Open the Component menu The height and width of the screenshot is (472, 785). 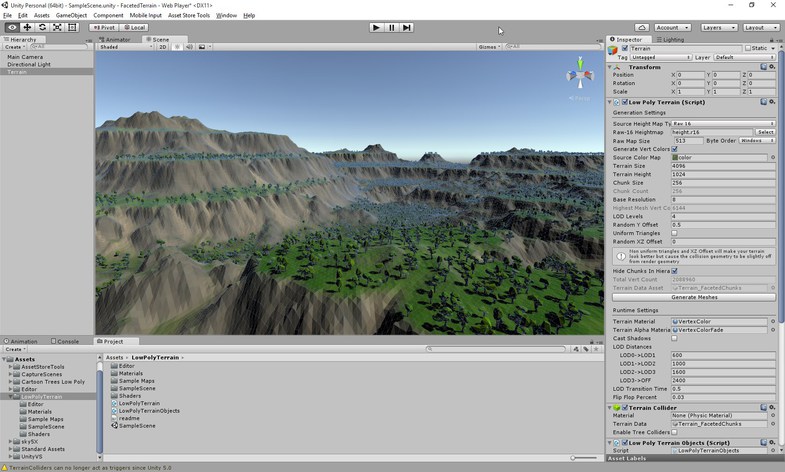coord(108,16)
